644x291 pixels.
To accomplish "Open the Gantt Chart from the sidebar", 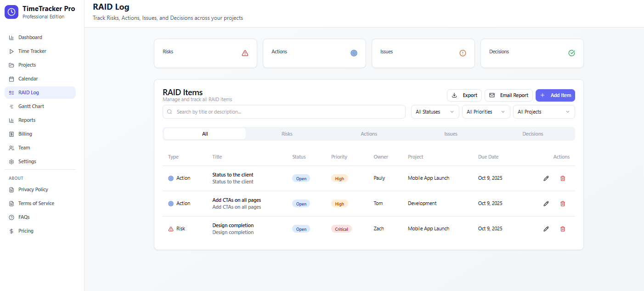I will 31,106.
